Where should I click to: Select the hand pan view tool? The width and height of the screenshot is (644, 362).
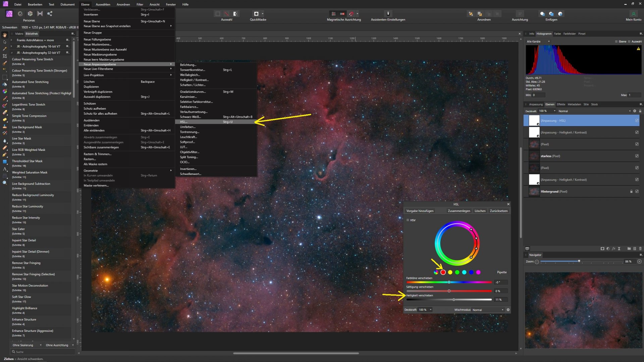(x=5, y=35)
